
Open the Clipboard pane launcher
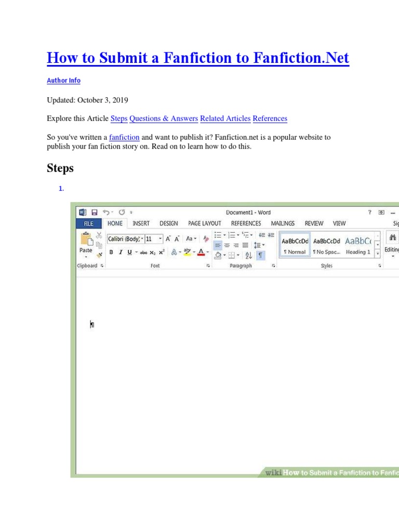tap(102, 265)
